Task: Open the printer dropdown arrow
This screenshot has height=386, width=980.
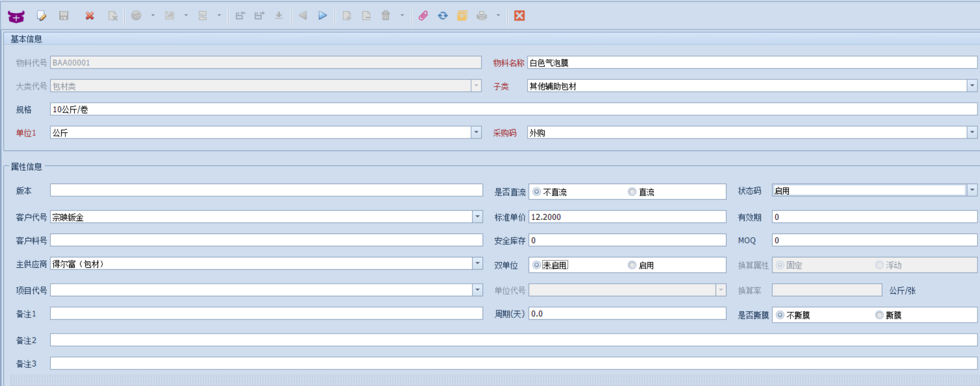Action: click(x=498, y=16)
